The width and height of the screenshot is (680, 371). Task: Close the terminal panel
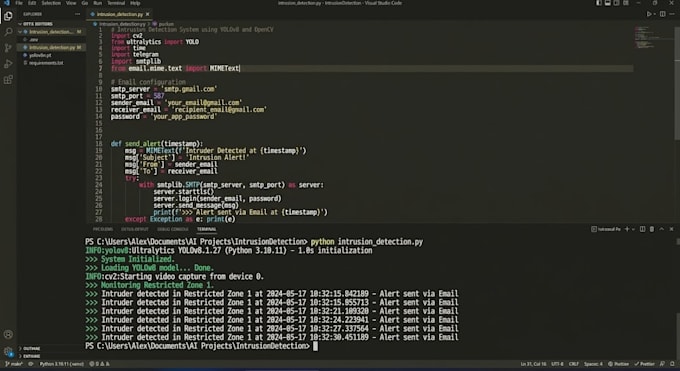[671, 229]
